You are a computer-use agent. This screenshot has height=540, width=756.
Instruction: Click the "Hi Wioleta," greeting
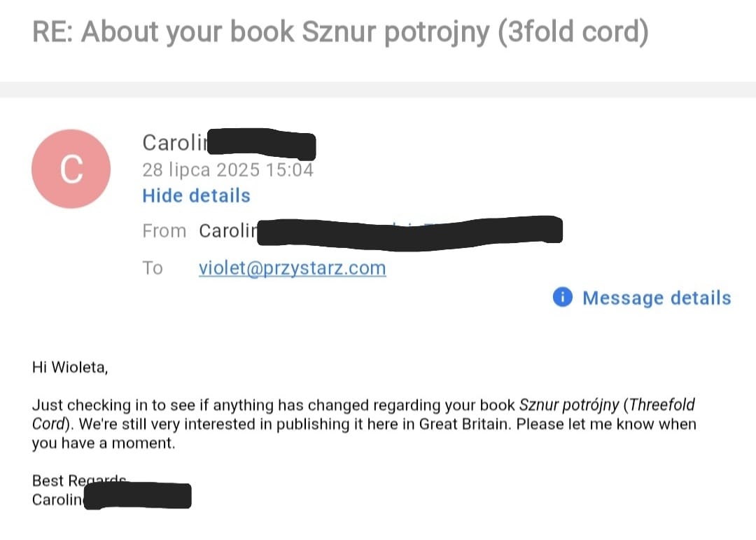pyautogui.click(x=70, y=367)
